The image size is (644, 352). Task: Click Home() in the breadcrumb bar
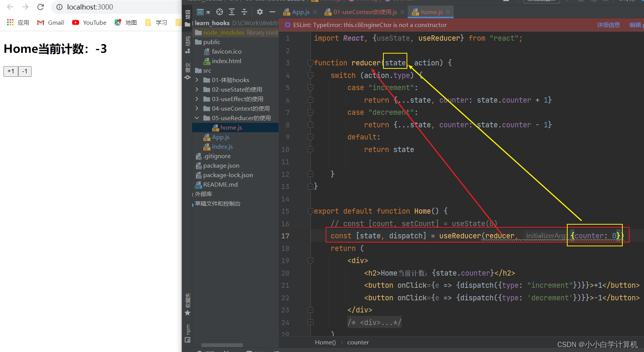point(325,342)
